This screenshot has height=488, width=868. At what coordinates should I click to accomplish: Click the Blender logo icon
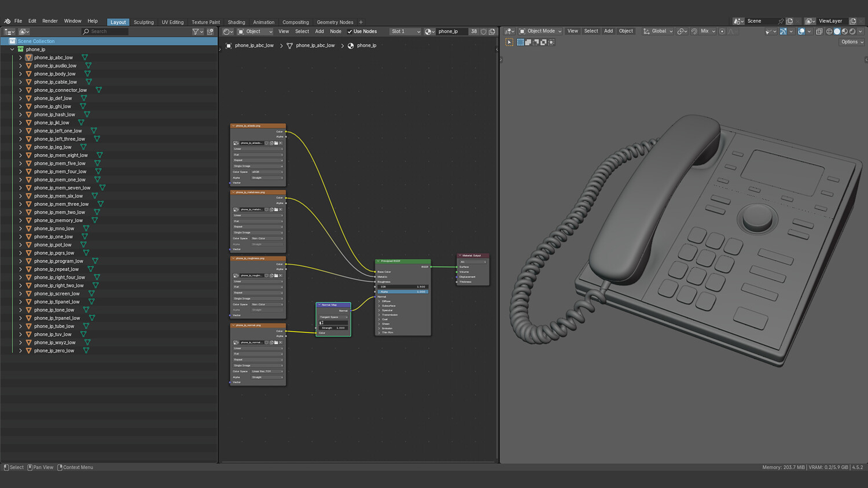[x=7, y=21]
